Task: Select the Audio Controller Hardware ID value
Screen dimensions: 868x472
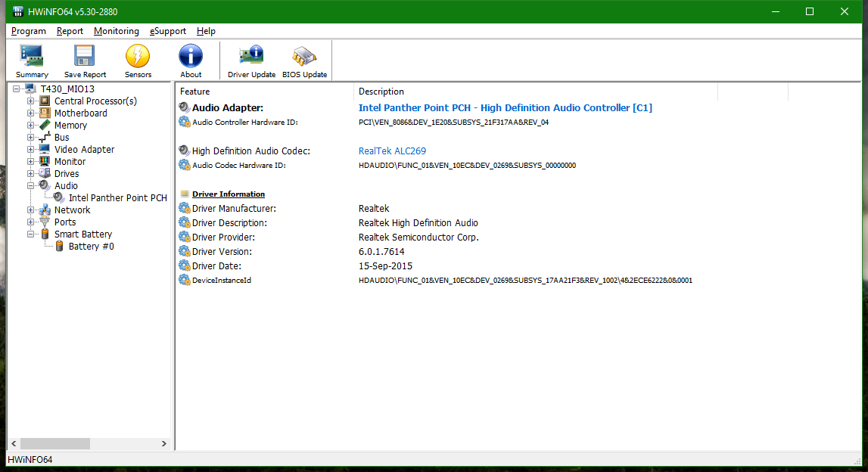Action: pos(453,123)
